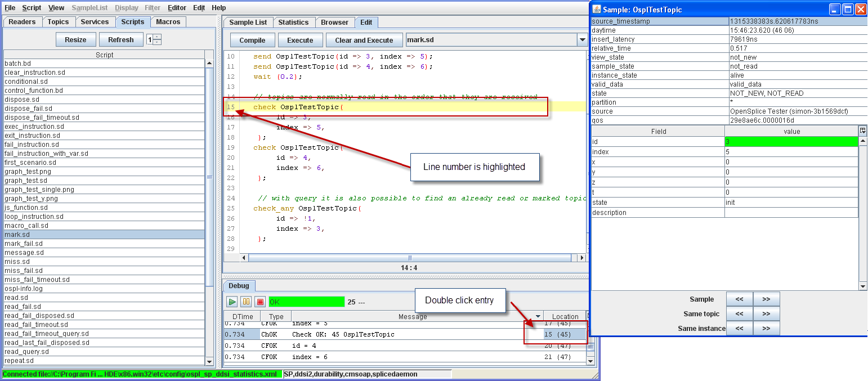The image size is (868, 381).
Task: Open the Browser tab
Action: coord(335,23)
